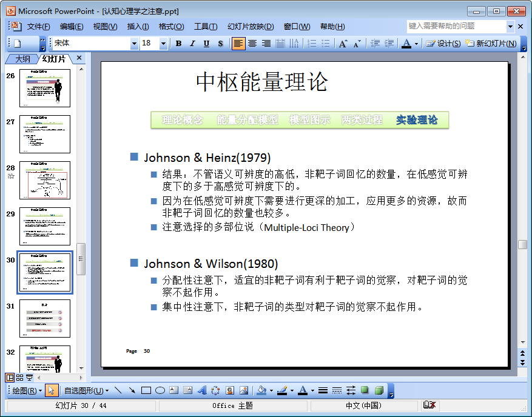
Task: Open fill color dropdown arrow
Action: pyautogui.click(x=271, y=391)
